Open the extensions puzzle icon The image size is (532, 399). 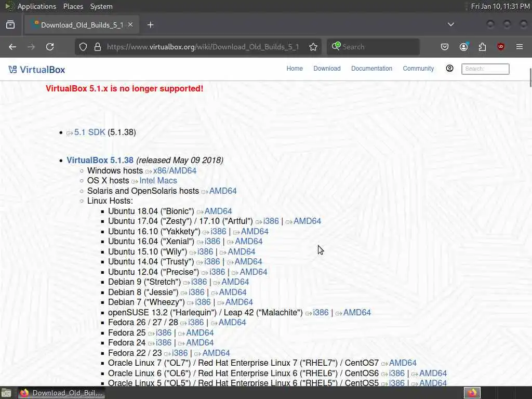pyautogui.click(x=482, y=47)
